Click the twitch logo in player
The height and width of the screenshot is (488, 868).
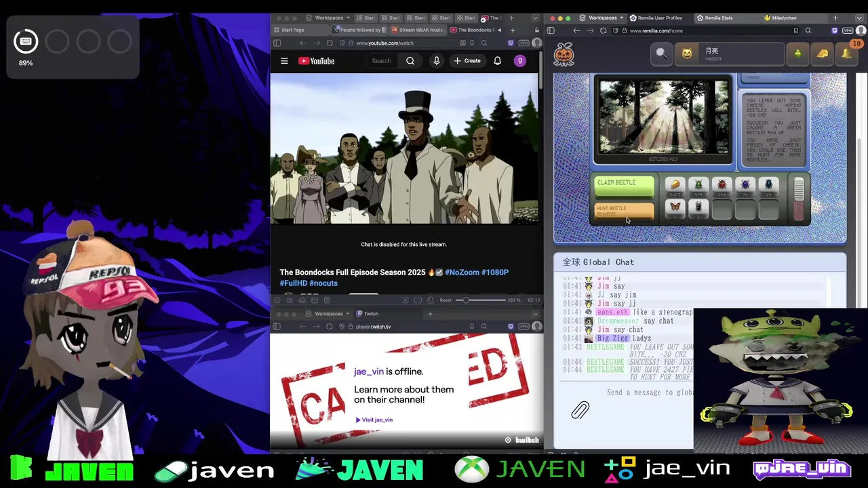(x=527, y=440)
